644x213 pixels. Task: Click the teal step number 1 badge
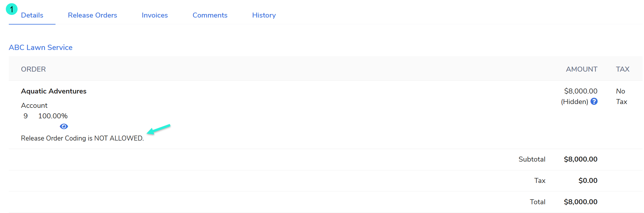(11, 9)
